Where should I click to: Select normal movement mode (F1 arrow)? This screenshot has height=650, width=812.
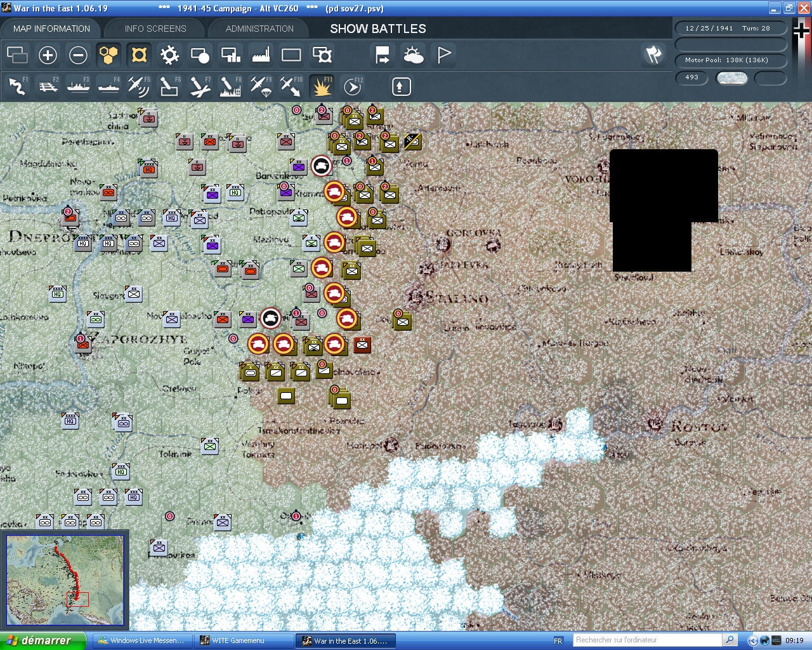pos(17,86)
